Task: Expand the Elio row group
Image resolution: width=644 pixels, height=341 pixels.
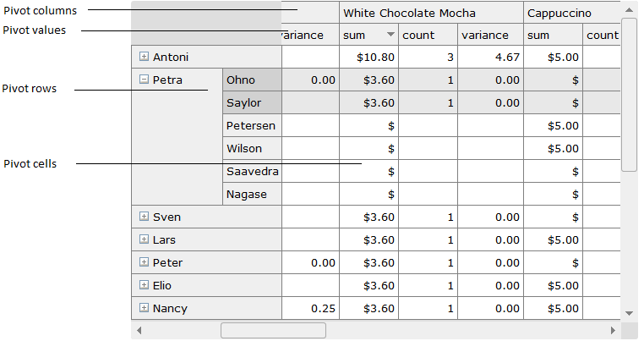Action: click(144, 286)
